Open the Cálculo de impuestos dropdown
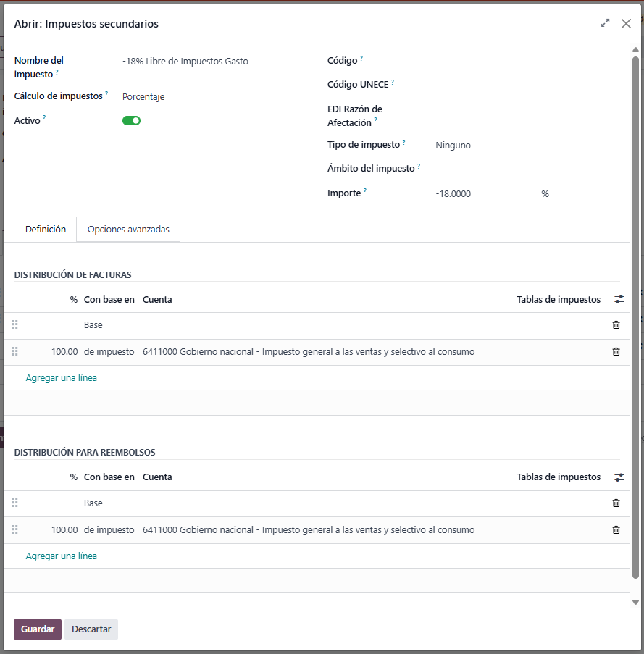 click(x=210, y=97)
